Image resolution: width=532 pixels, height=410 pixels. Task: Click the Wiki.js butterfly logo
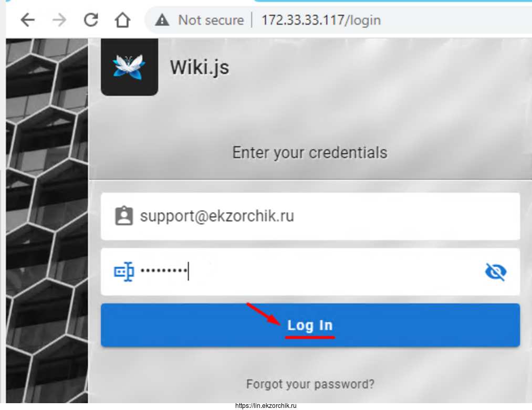[129, 67]
